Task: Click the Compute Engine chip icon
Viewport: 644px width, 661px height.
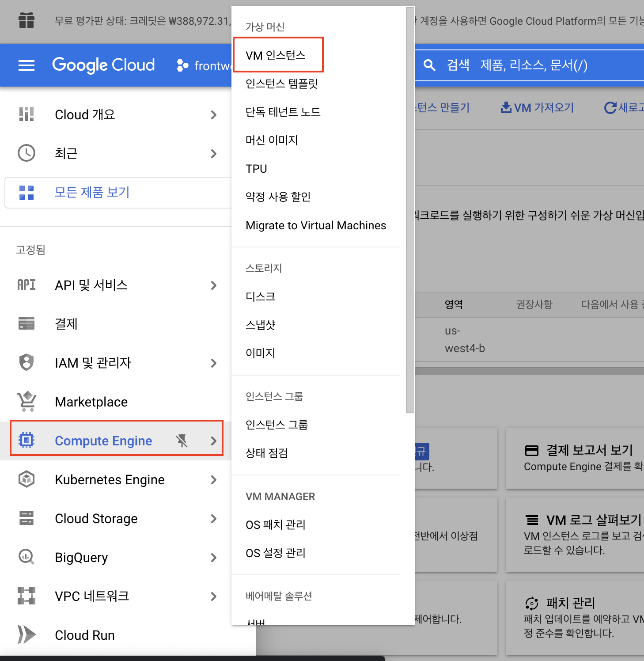Action: click(x=27, y=440)
